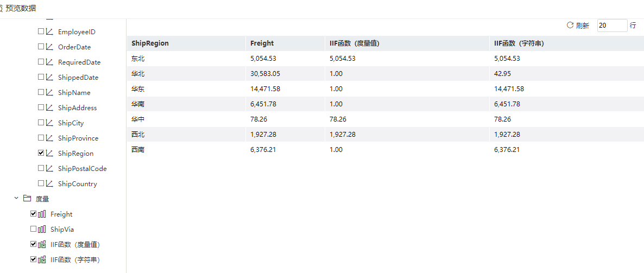This screenshot has height=273, width=644.
Task: Select the EmployeeID field label
Action: click(77, 31)
